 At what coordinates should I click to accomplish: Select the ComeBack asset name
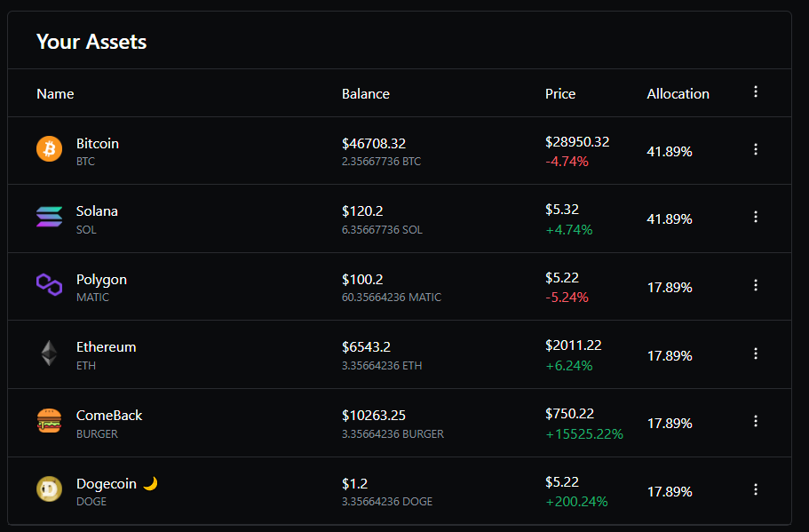coord(109,416)
